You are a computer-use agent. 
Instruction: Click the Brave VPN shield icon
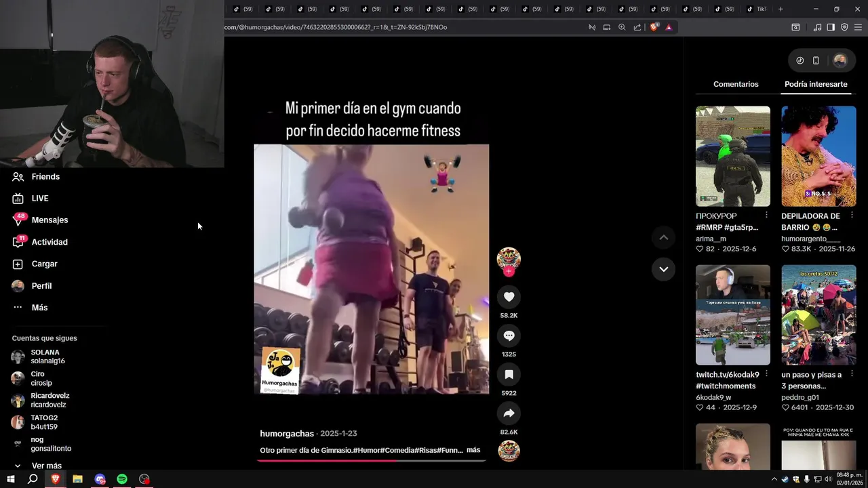(844, 27)
